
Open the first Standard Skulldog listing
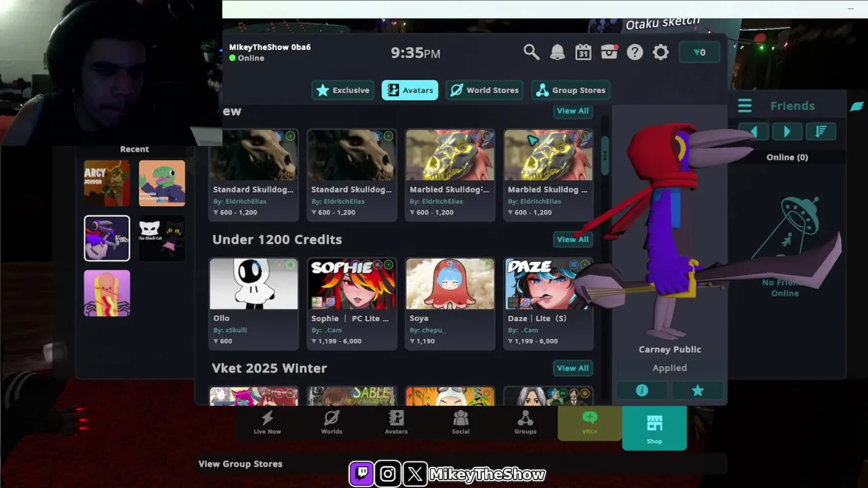(254, 175)
